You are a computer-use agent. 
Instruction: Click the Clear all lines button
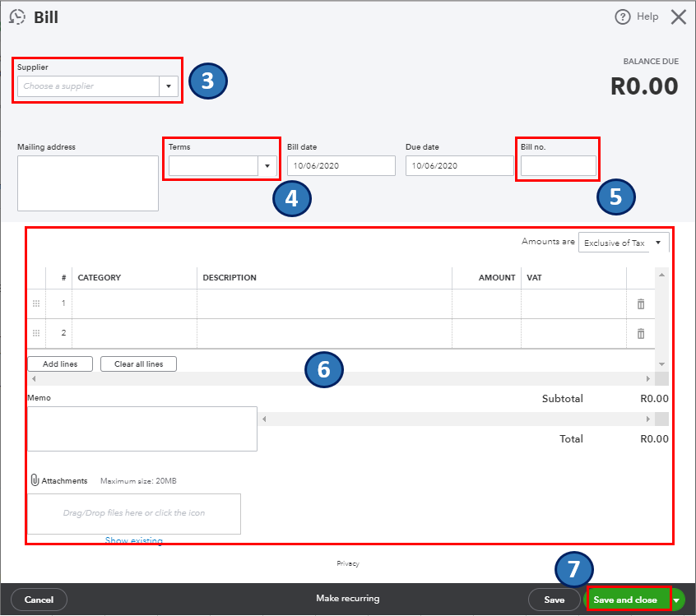tap(138, 364)
